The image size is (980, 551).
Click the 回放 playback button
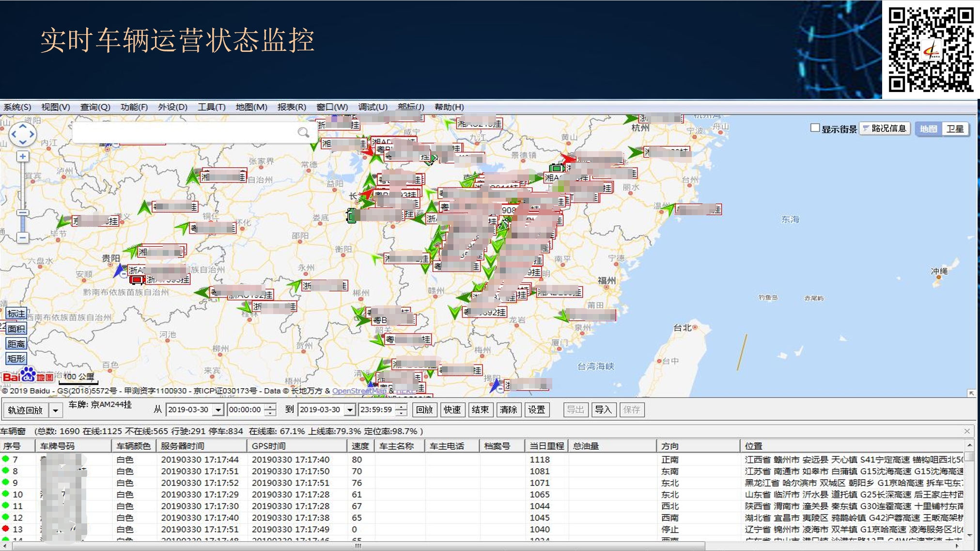(424, 410)
